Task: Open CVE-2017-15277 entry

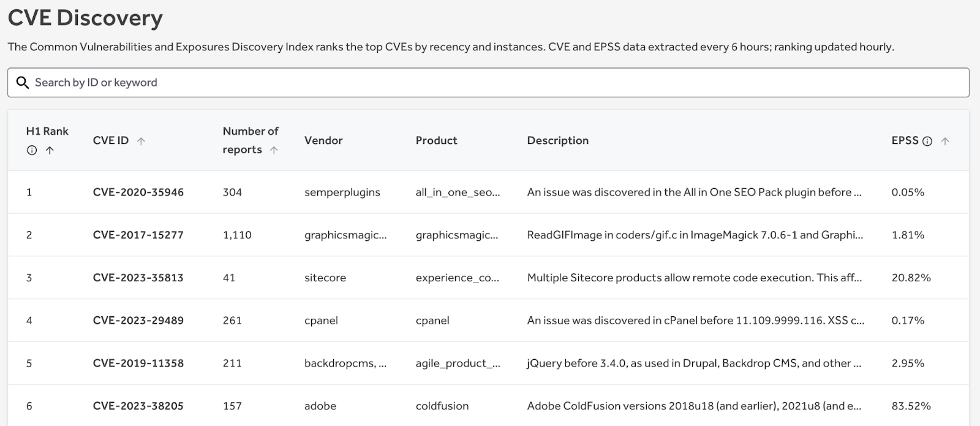Action: tap(138, 235)
